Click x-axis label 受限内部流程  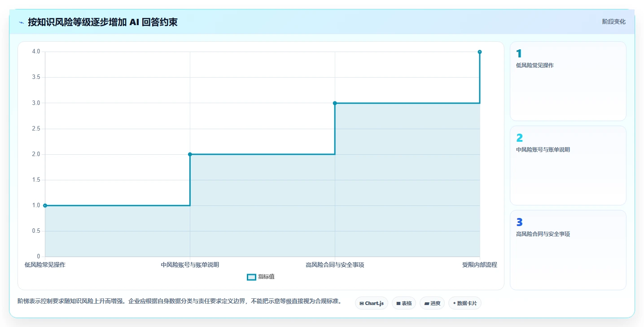click(480, 265)
